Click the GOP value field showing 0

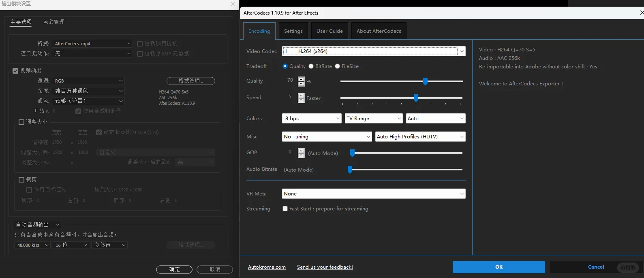pyautogui.click(x=290, y=152)
